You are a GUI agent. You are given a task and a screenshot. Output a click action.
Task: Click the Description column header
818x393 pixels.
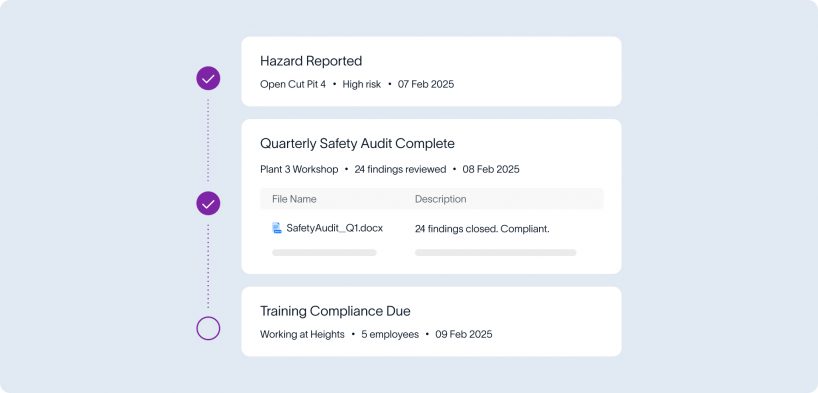[440, 199]
